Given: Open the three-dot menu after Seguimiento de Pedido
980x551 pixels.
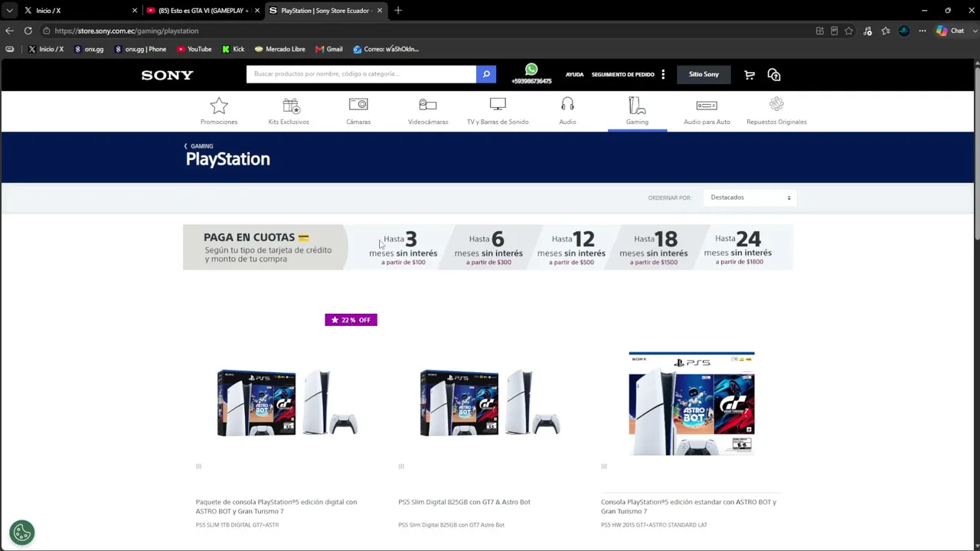Looking at the screenshot, I should 663,74.
